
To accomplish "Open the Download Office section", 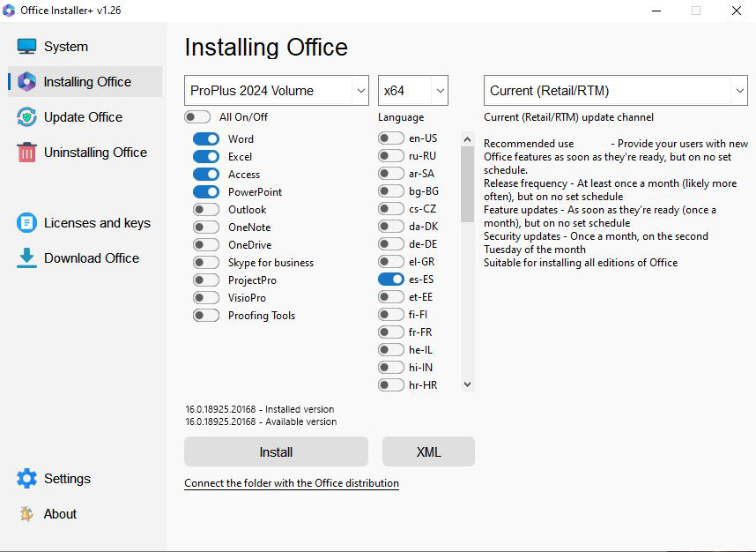I will point(85,257).
